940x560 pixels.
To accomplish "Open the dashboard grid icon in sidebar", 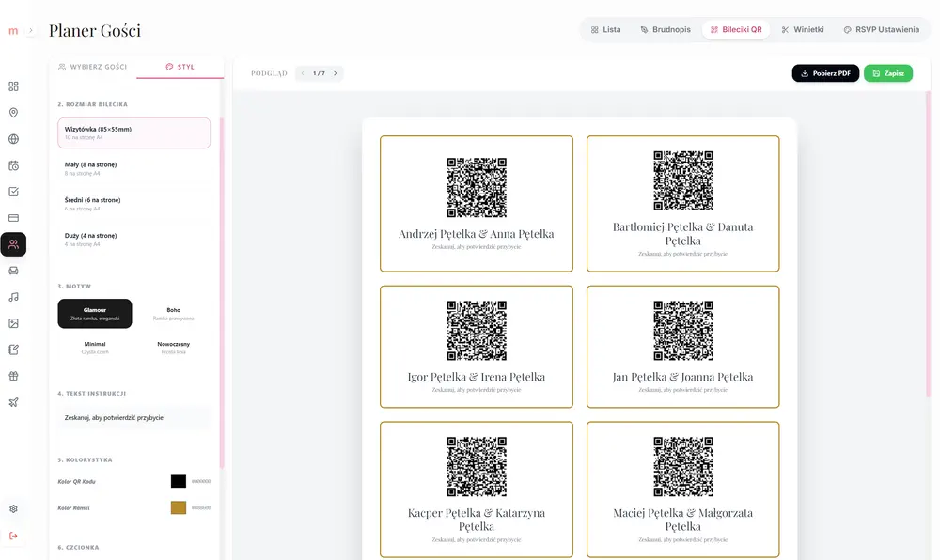I will 13,86.
